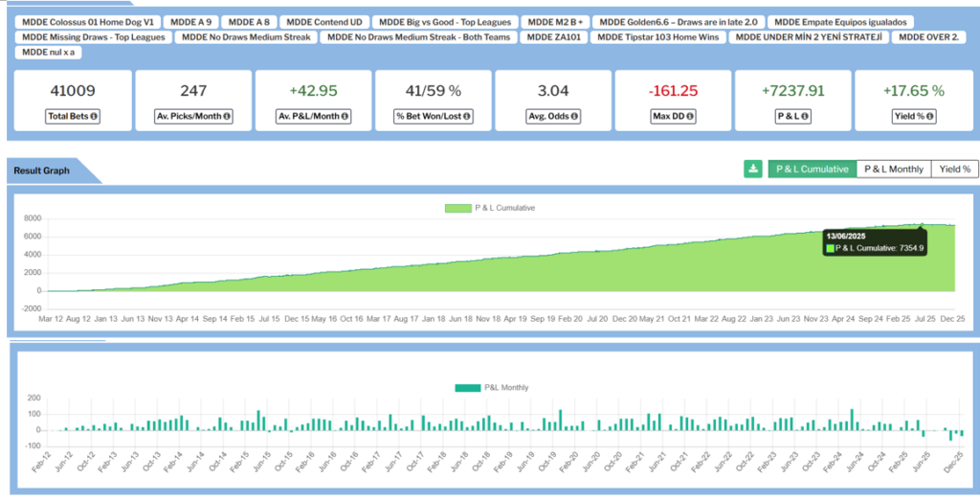Select MDDE Colossus 01 Home Dog V1 strategy
980x501 pixels.
click(87, 21)
